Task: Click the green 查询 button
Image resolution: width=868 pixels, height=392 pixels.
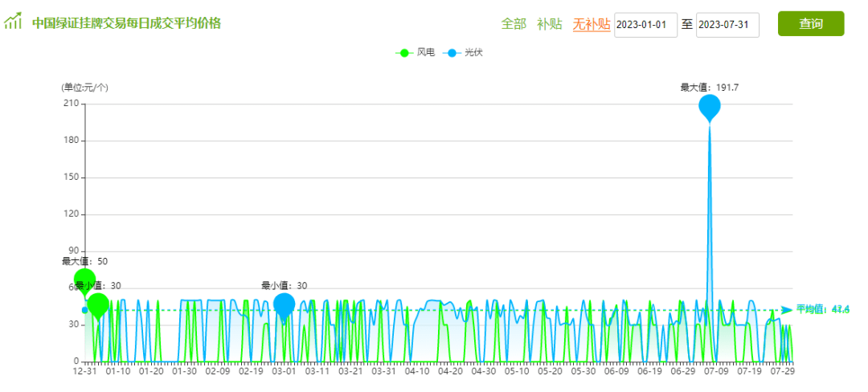Action: 811,24
